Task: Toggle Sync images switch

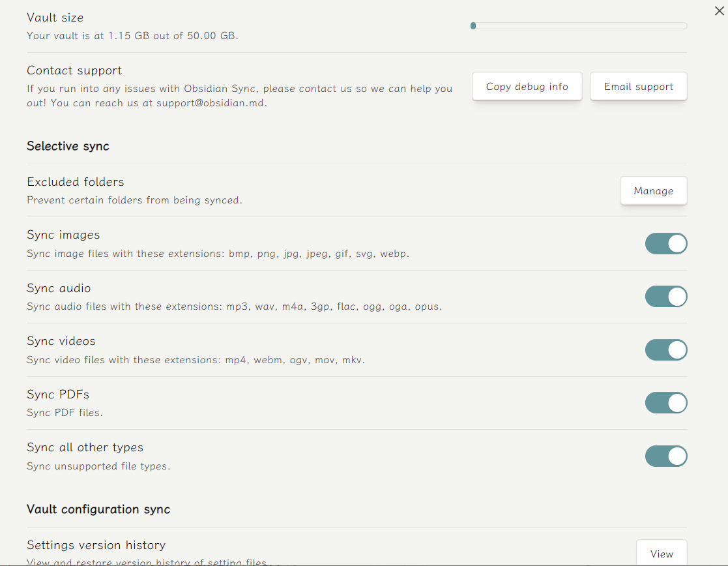Action: tap(666, 243)
